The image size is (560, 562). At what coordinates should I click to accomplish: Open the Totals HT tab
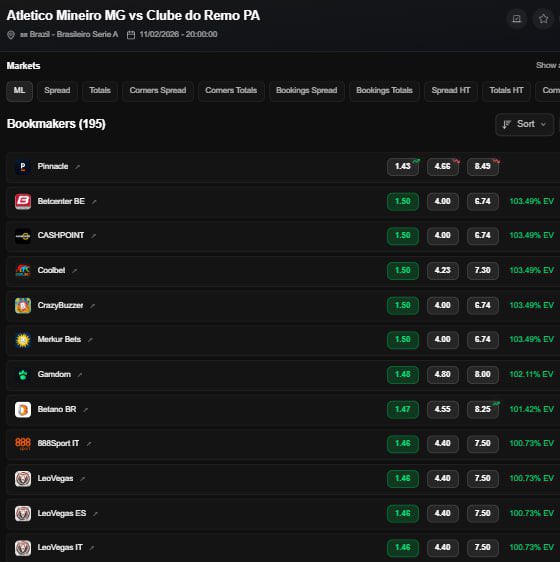click(x=506, y=91)
